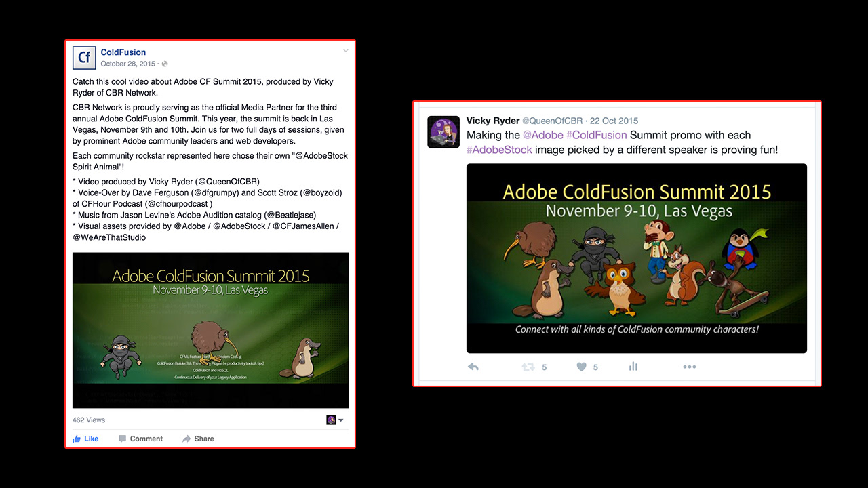Click the Vicky Ryder name on tweet
868x488 pixels.
[493, 121]
